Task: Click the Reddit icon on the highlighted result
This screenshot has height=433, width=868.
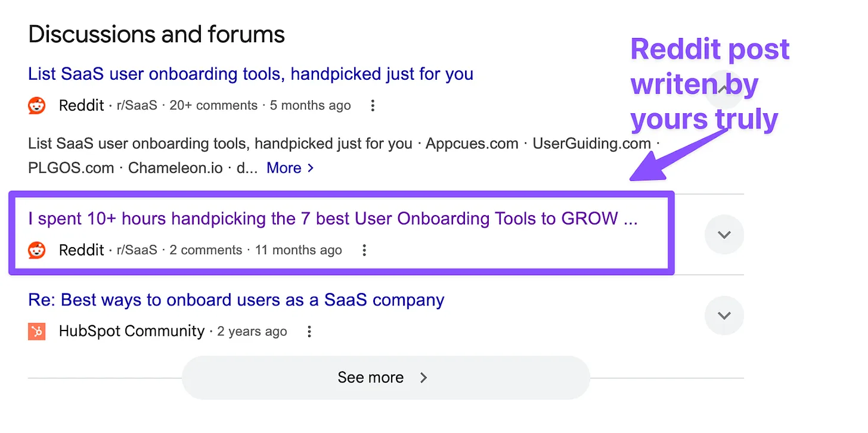Action: pyautogui.click(x=36, y=250)
